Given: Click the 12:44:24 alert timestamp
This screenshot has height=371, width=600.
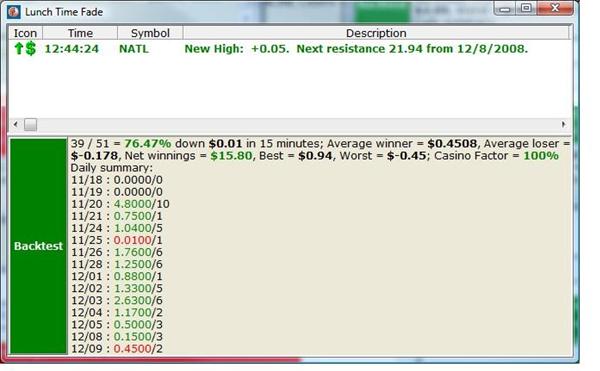Looking at the screenshot, I should (72, 49).
